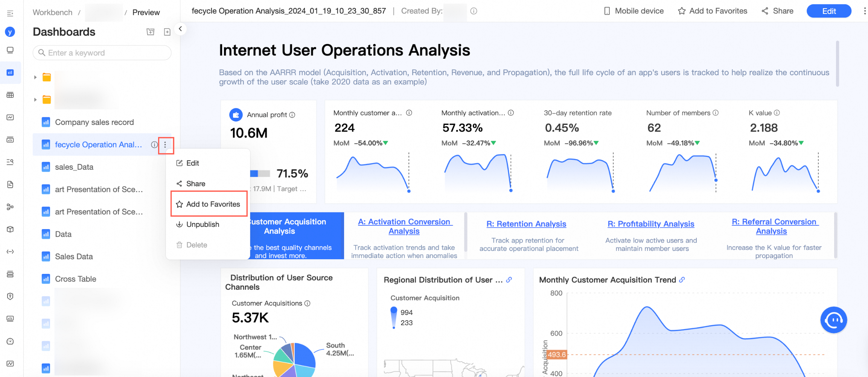Screen dimensions: 868x377
Task: Click the Customer Acquisition map legend gradient
Action: coord(394,318)
